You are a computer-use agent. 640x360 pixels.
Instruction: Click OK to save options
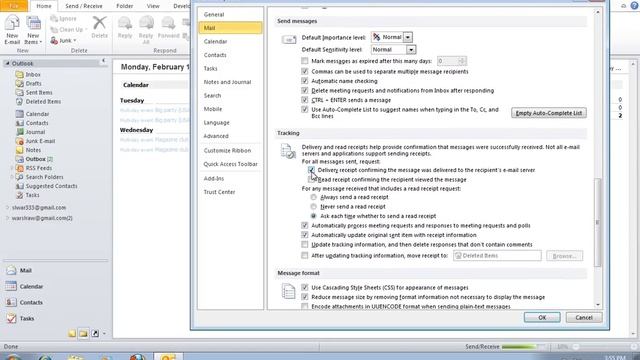(x=542, y=317)
